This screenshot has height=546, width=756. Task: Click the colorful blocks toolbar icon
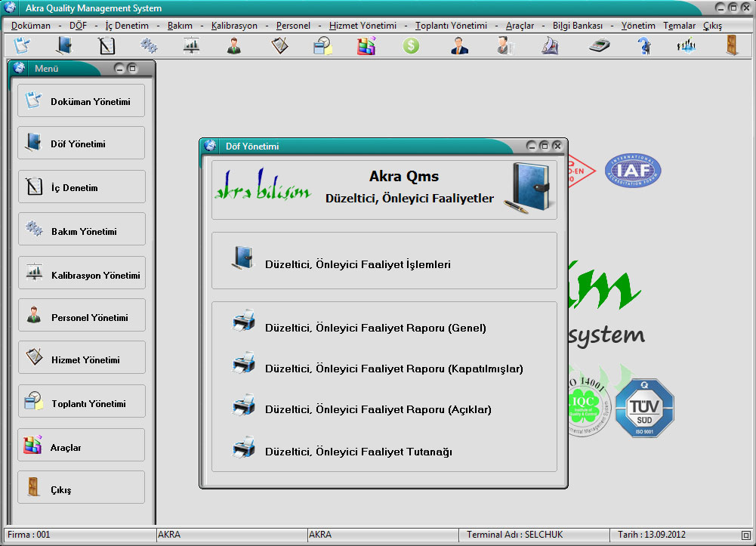[366, 46]
